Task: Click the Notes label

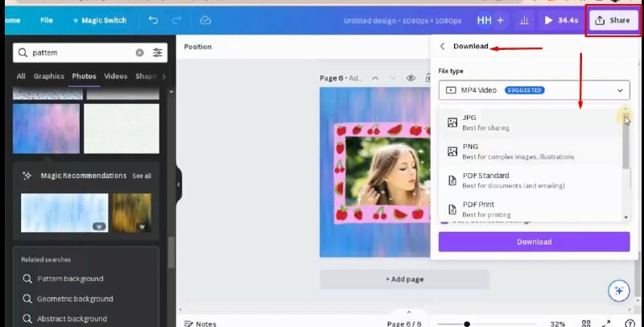Action: click(206, 324)
